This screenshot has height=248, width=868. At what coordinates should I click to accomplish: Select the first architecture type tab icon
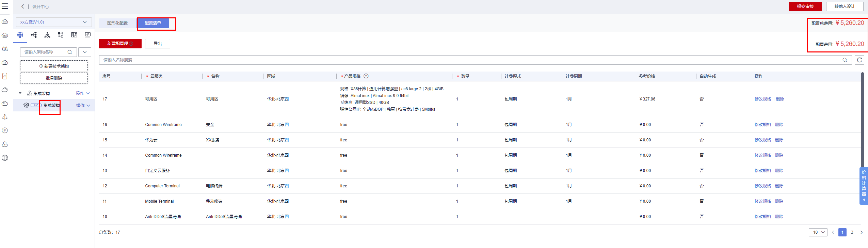point(20,35)
